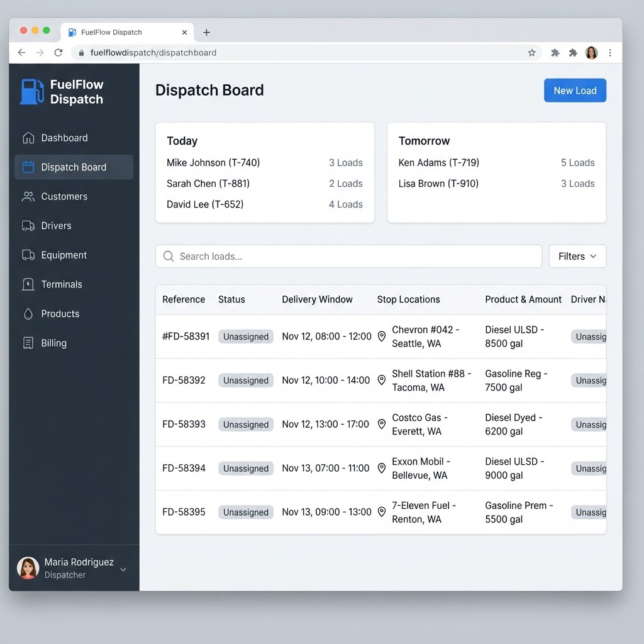Open David Lee (T-652) loads
The image size is (644, 644).
pyautogui.click(x=265, y=204)
